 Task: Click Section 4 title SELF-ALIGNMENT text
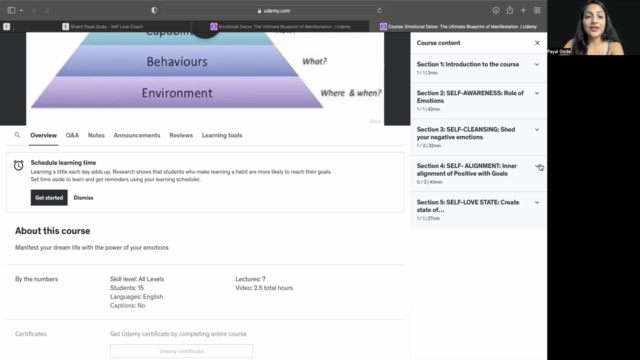[x=467, y=170]
